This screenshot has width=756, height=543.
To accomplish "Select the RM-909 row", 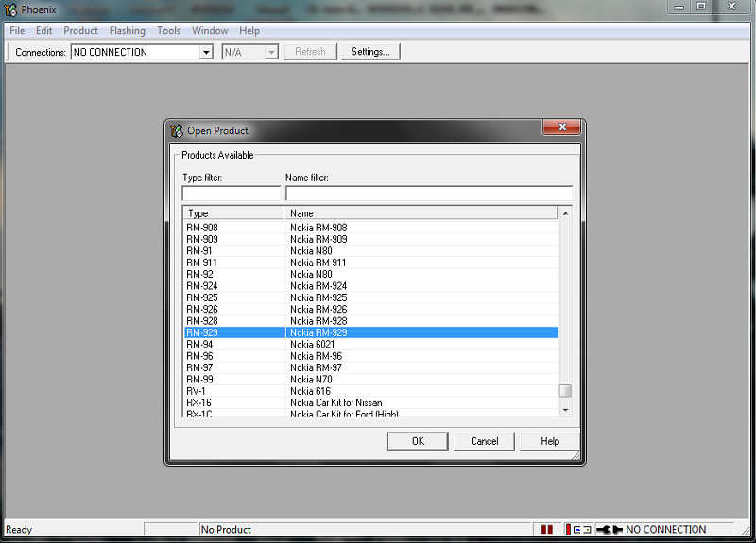I will coord(371,239).
